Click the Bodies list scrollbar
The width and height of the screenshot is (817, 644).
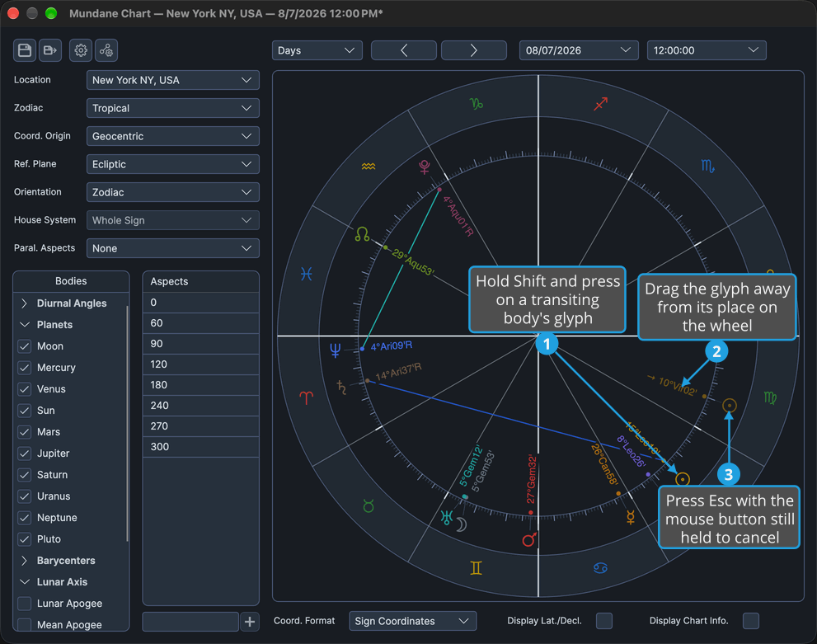pyautogui.click(x=127, y=424)
